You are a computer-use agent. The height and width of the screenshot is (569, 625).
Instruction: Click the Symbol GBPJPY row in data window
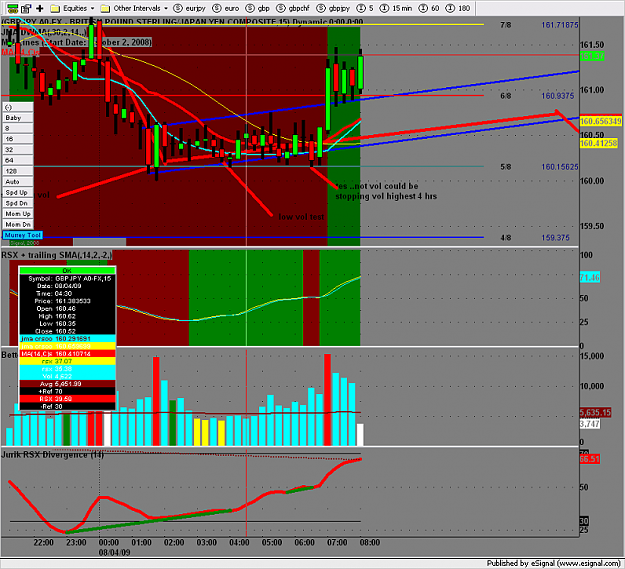[x=67, y=279]
